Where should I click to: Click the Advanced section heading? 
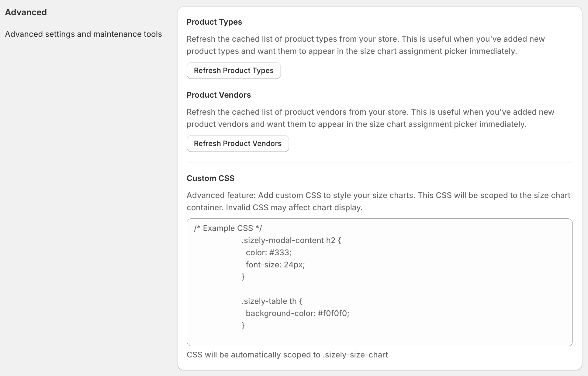click(x=26, y=12)
